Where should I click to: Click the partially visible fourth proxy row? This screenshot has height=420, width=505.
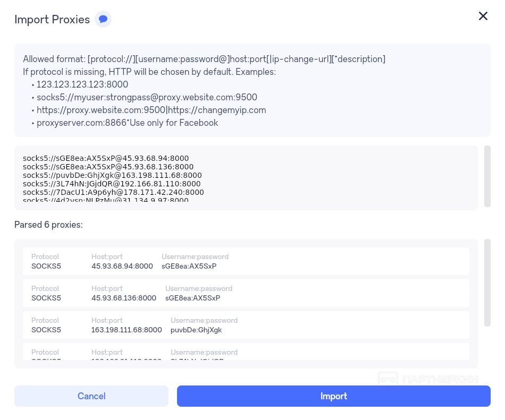[x=246, y=353]
